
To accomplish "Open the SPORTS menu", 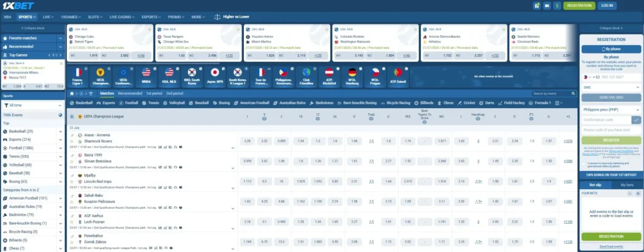I will pyautogui.click(x=26, y=17).
